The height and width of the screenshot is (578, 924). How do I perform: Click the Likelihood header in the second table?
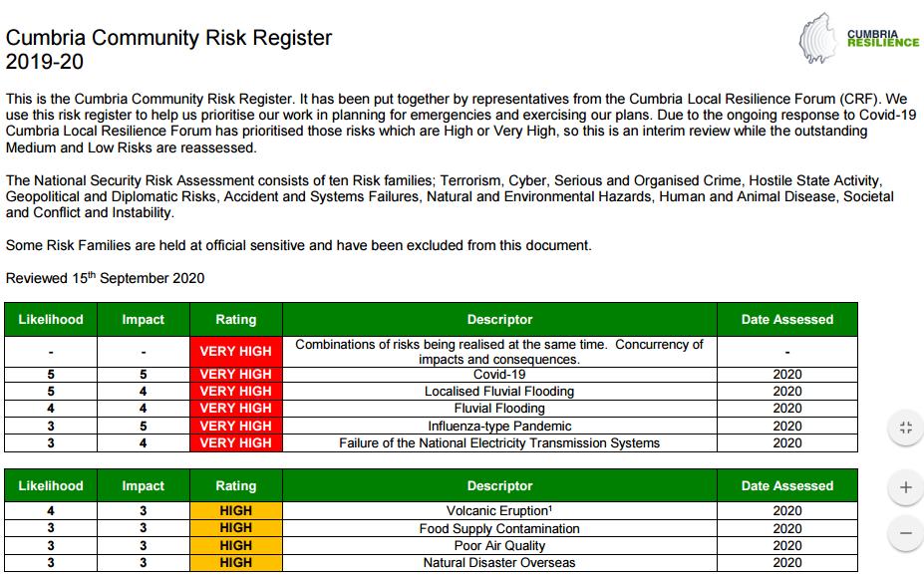point(51,486)
